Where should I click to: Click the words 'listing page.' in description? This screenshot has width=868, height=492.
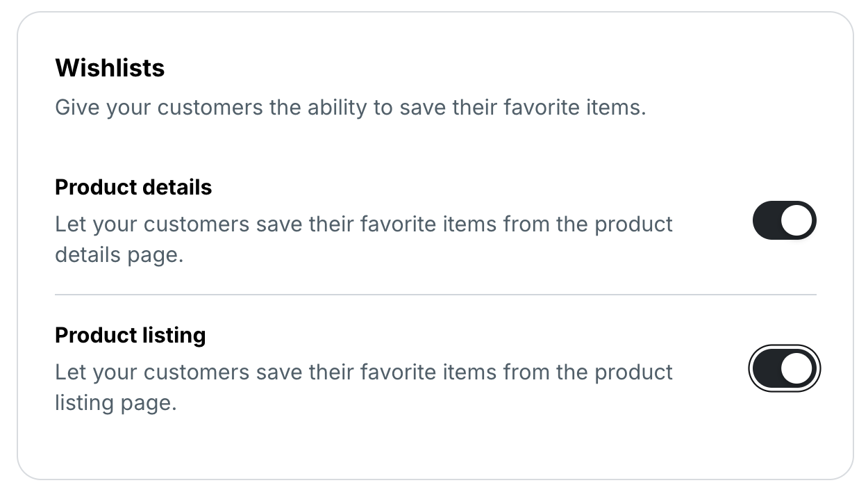pyautogui.click(x=116, y=402)
